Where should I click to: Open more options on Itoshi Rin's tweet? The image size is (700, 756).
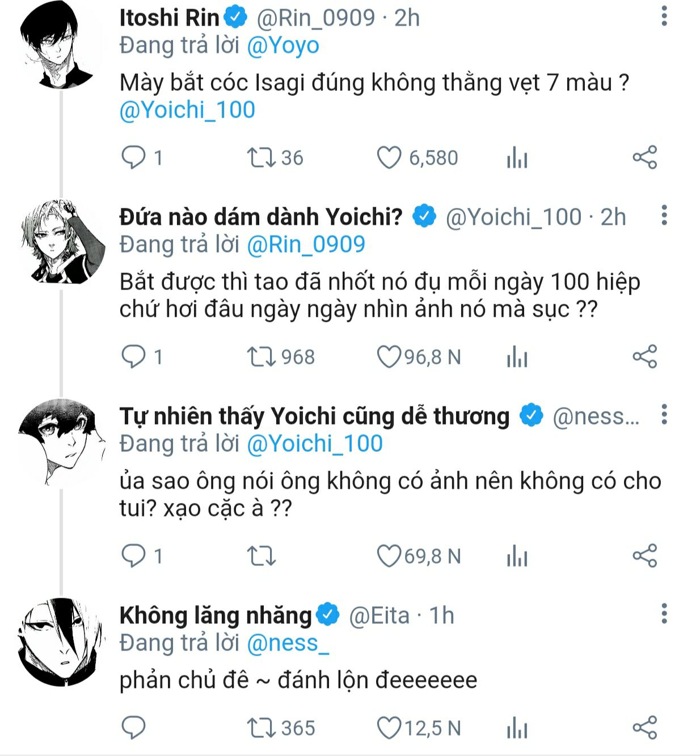(664, 16)
